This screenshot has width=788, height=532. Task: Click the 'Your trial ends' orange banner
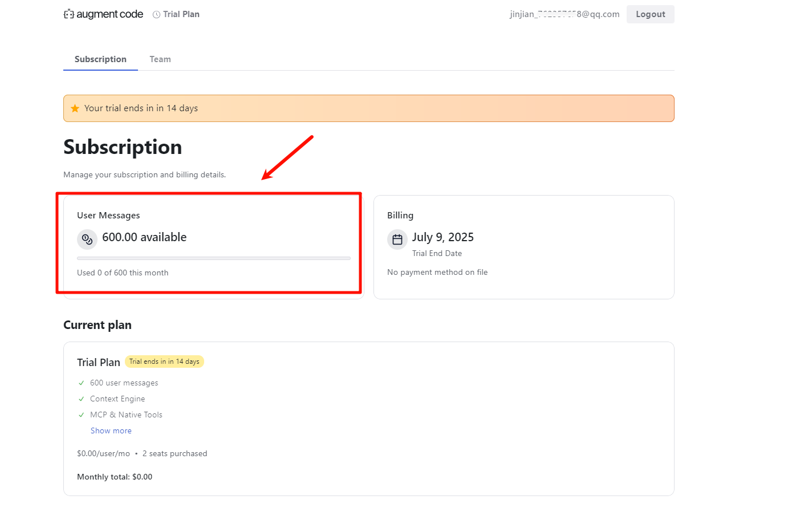[x=368, y=108]
